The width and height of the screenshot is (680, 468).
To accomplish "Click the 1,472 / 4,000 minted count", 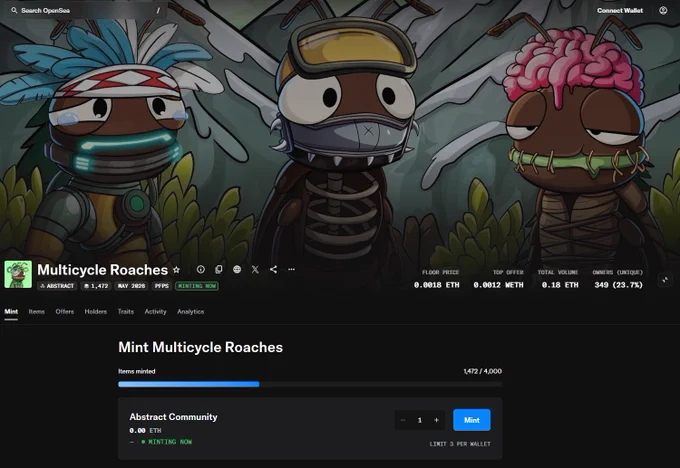I will point(483,371).
